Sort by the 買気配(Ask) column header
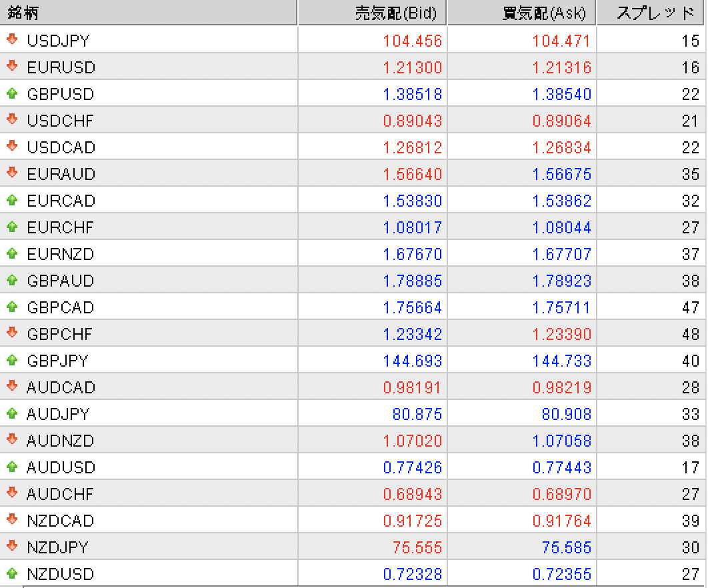The height and width of the screenshot is (588, 708). click(x=521, y=12)
